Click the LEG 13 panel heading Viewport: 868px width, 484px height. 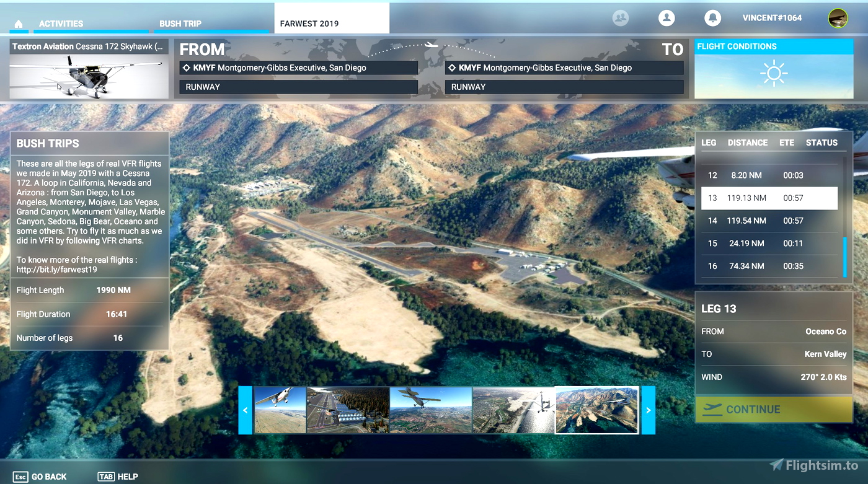(719, 309)
